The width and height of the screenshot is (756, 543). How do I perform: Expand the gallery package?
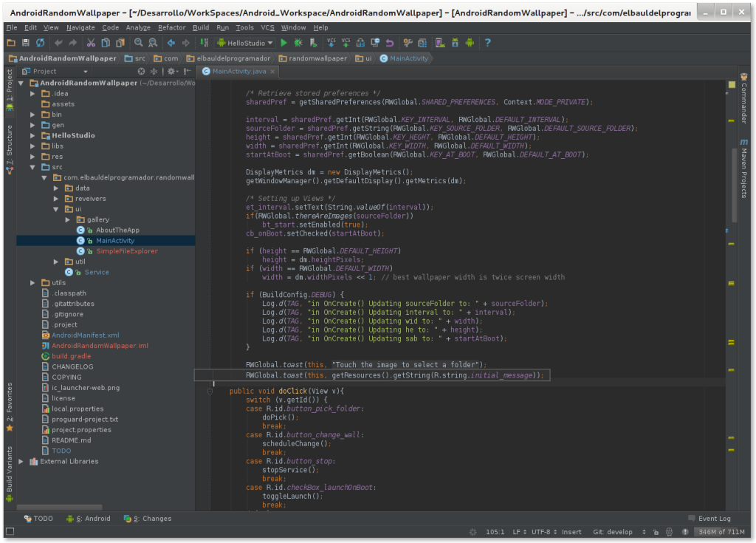pos(68,219)
